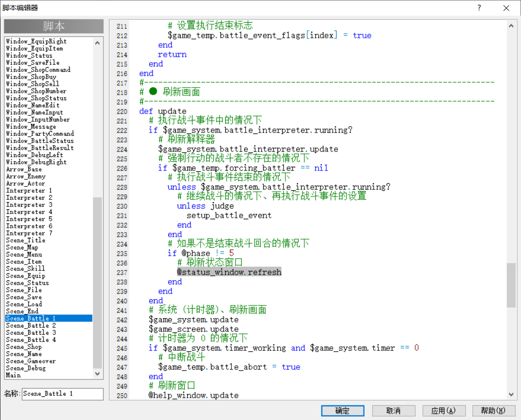The image size is (521, 420).
Task: Select Scene_Map in script list
Action: point(49,248)
